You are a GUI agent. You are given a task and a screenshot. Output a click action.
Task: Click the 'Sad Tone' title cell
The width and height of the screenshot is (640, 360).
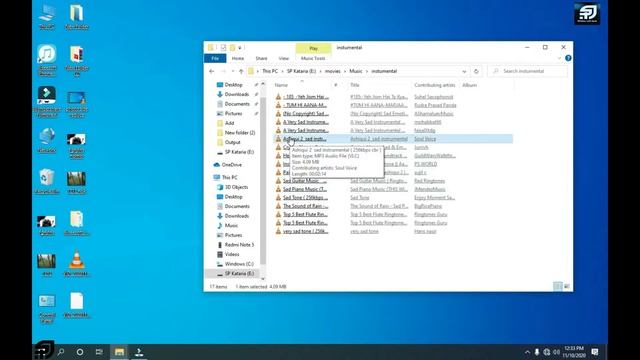coord(360,198)
